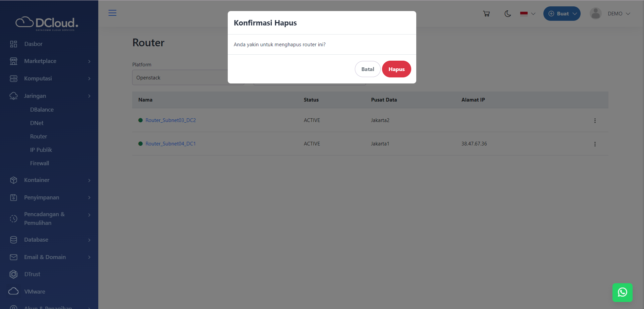Cancel deletion with Batal button
The width and height of the screenshot is (644, 309).
(x=368, y=69)
